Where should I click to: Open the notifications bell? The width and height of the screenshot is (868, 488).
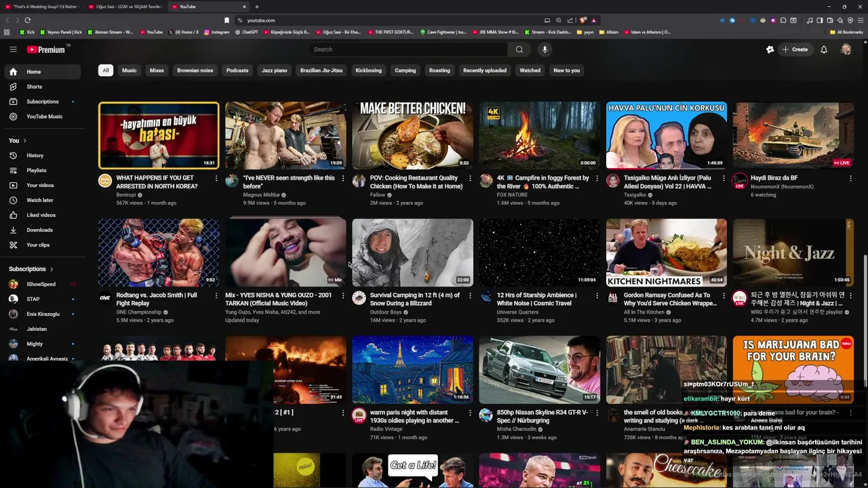pyautogui.click(x=824, y=49)
